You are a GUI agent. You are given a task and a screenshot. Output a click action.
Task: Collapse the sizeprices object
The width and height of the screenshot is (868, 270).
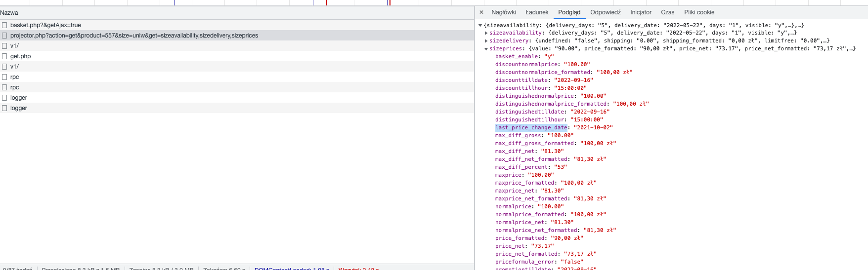pyautogui.click(x=486, y=49)
